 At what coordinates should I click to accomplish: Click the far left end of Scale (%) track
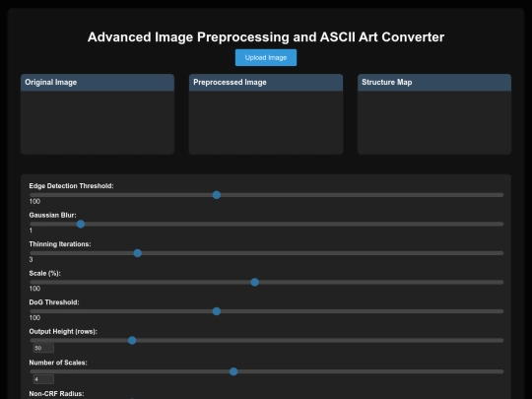pos(32,283)
